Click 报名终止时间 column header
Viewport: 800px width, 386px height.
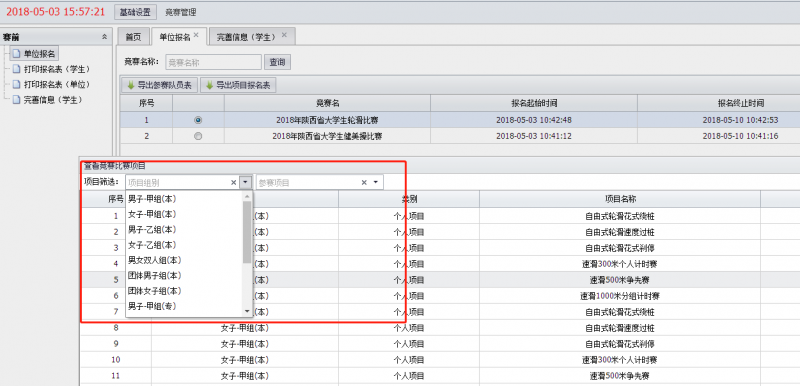[740, 104]
